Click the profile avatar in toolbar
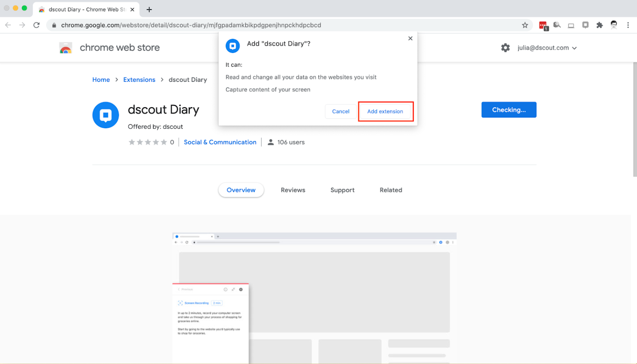The height and width of the screenshot is (364, 637). click(614, 25)
